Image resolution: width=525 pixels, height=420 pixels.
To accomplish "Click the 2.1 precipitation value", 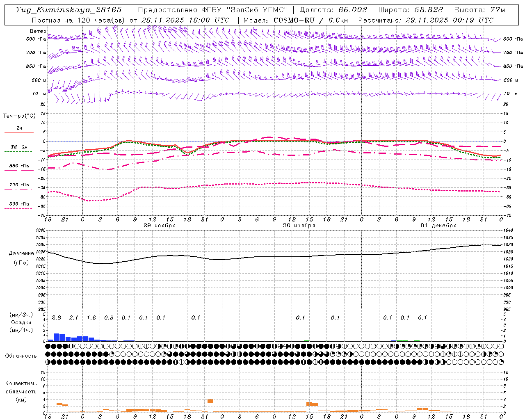I will (73, 318).
